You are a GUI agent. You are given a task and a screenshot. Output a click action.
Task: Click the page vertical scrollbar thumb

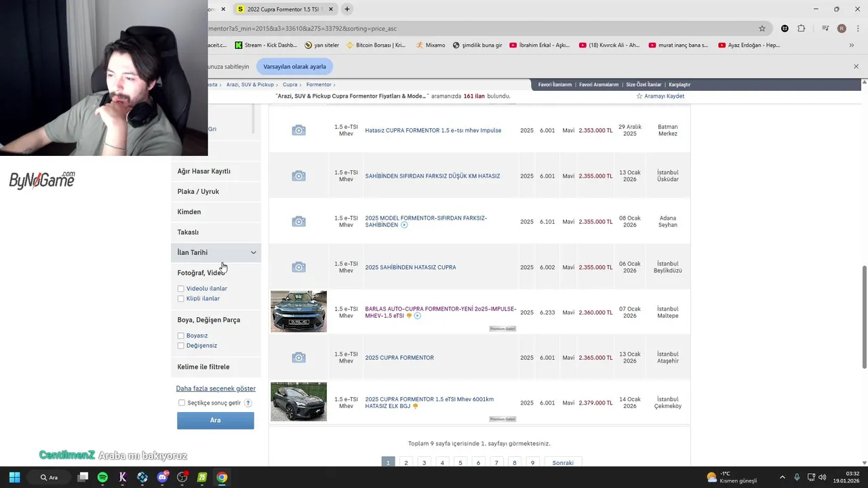pos(864,317)
